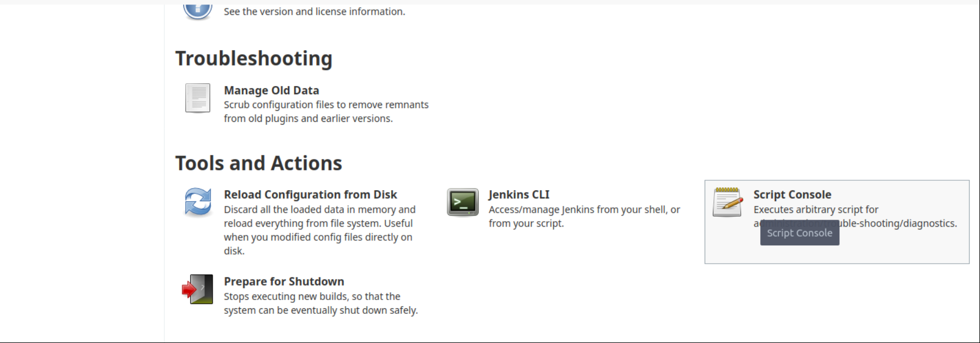
Task: Click 'Executes arbitrary script for' description text
Action: click(x=816, y=210)
